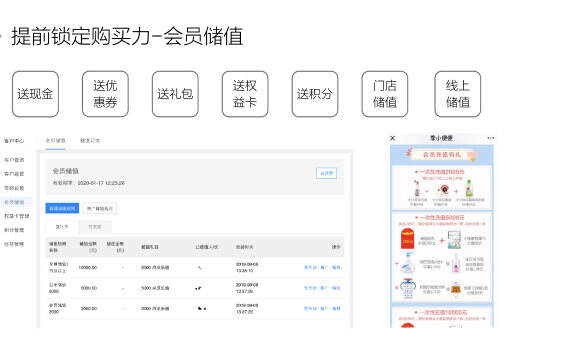The height and width of the screenshot is (360, 570).
Task: Switch to the second top tab, 储值记录
Action: 90,140
